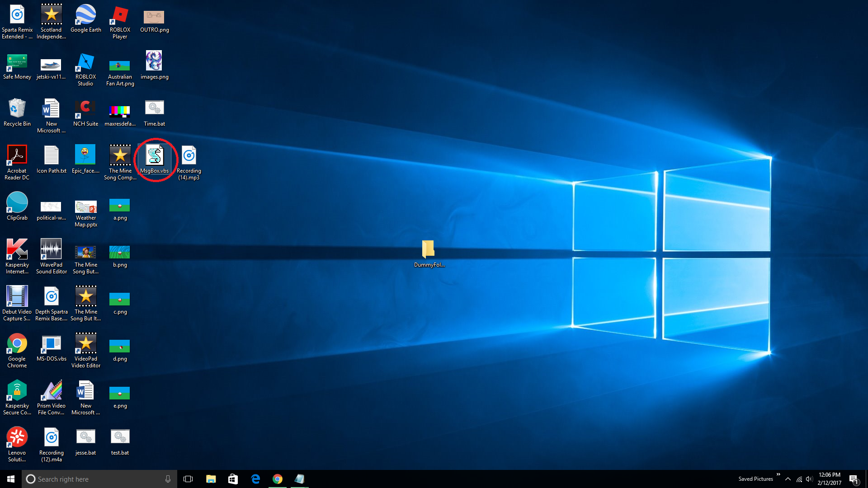Click the Cortana microphone icon
Screen dimensions: 868x488
(168, 479)
